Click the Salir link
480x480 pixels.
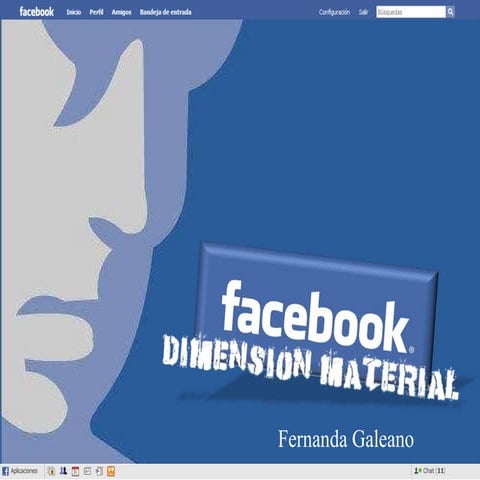[x=363, y=12]
